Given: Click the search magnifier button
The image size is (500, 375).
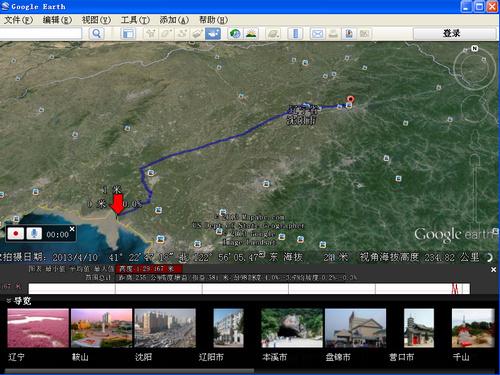Looking at the screenshot, I should click(x=96, y=33).
